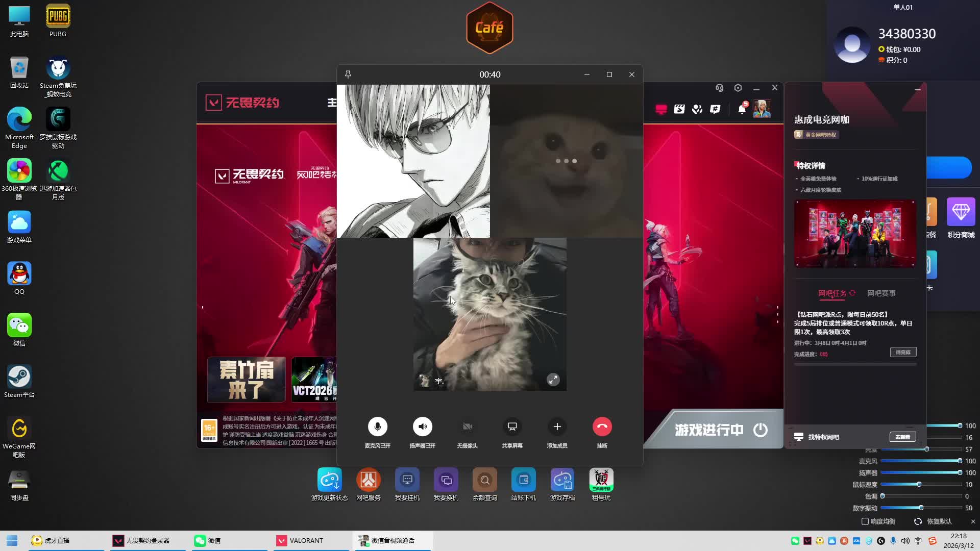Open the Valorant launcher notification bell

click(x=742, y=109)
